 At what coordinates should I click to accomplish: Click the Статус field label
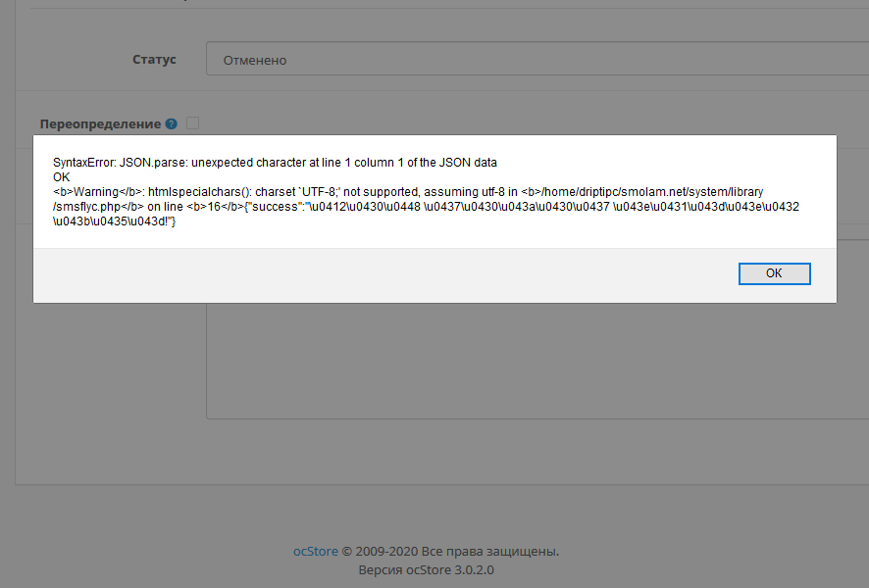coord(154,59)
